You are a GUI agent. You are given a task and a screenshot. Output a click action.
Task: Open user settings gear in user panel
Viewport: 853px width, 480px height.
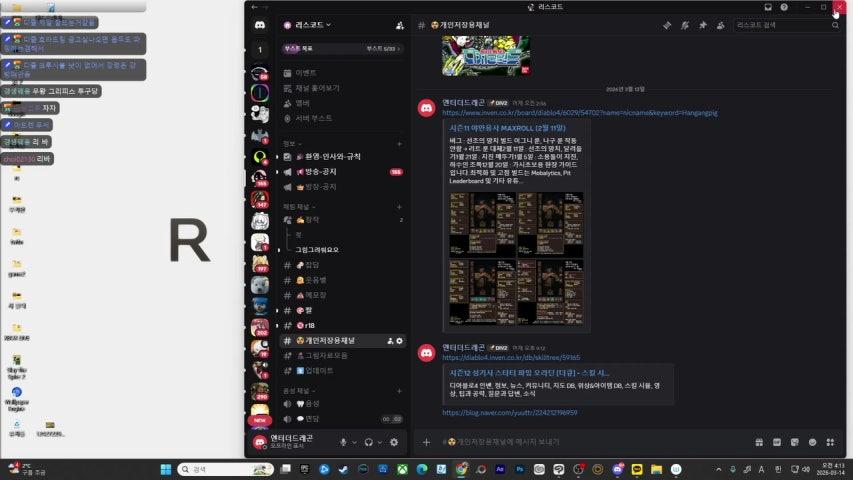(x=394, y=442)
